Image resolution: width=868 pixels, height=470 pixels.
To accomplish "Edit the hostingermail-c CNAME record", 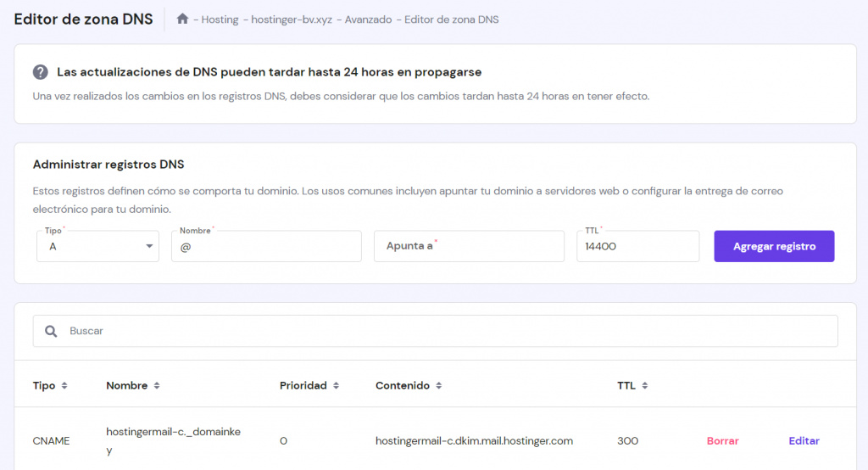I will tap(804, 441).
